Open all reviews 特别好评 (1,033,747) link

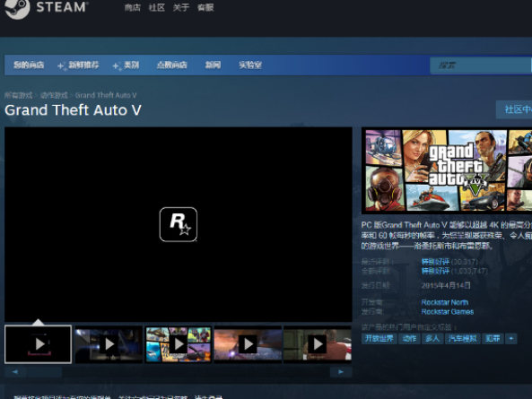[x=454, y=271]
